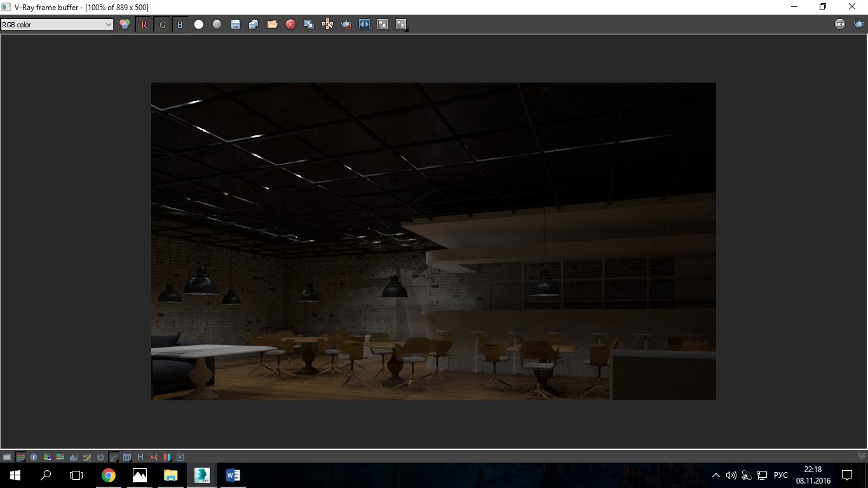
Task: Enable region render teapot icon
Action: click(x=346, y=25)
